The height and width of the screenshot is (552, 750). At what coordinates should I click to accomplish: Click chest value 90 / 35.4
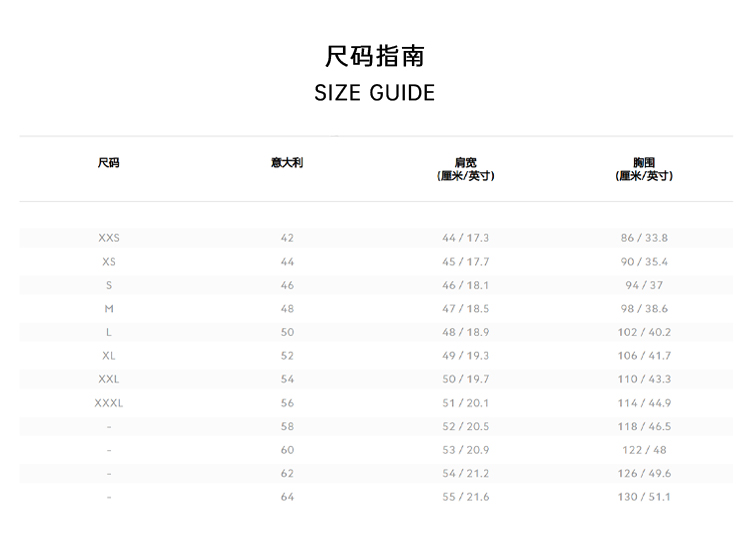pyautogui.click(x=644, y=262)
